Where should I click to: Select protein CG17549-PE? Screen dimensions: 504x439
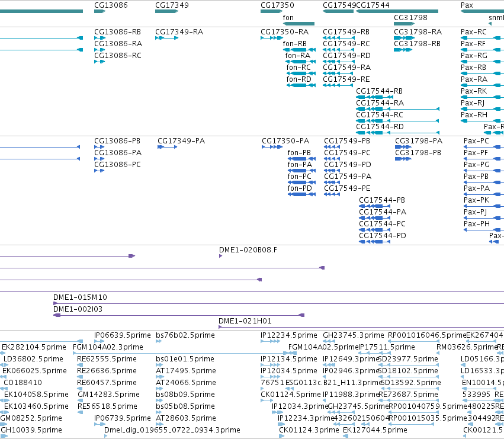coord(347,188)
